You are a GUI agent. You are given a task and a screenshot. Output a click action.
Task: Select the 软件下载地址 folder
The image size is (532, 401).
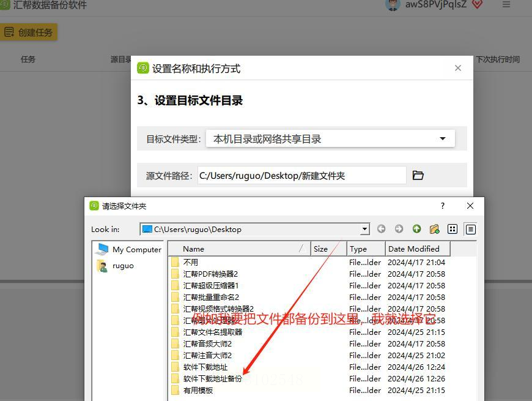[205, 367]
